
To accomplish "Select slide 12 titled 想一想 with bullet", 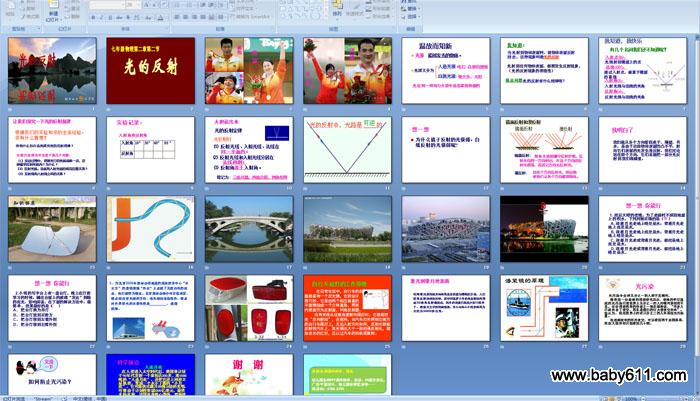I will [x=446, y=150].
